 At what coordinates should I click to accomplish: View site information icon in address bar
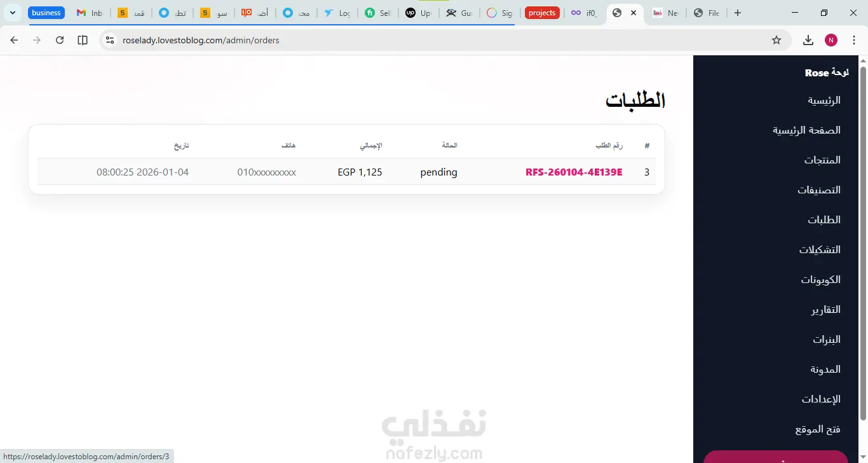click(x=110, y=40)
